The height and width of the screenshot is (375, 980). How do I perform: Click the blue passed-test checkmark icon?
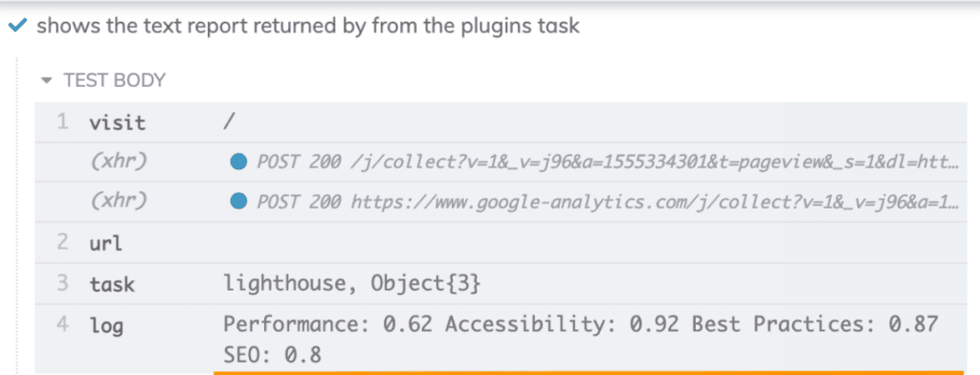(19, 26)
